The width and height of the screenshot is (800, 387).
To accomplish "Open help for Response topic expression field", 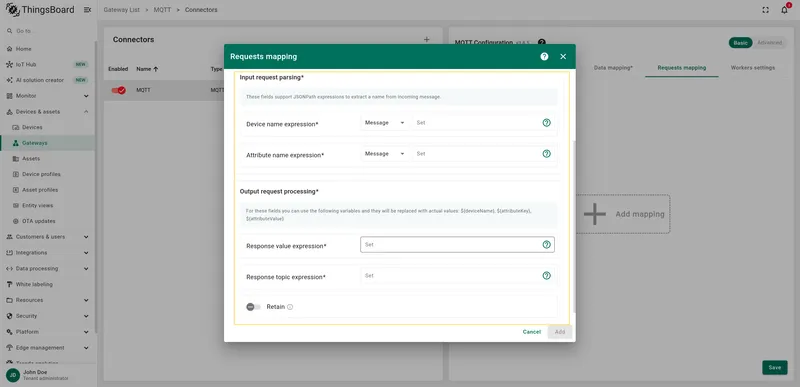I will click(x=546, y=276).
